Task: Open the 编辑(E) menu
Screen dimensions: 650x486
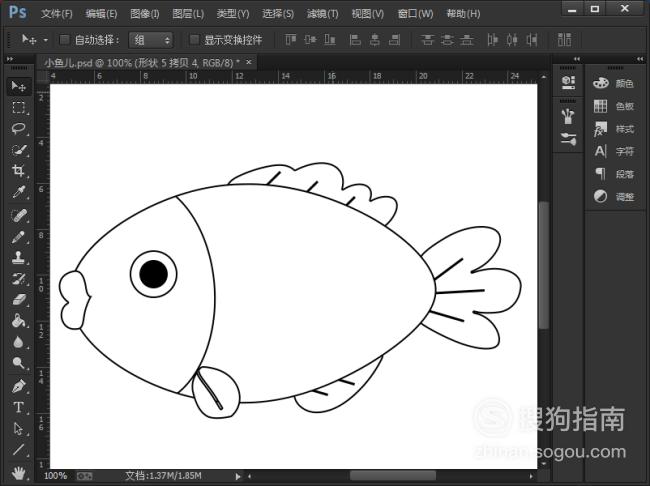Action: coord(101,14)
